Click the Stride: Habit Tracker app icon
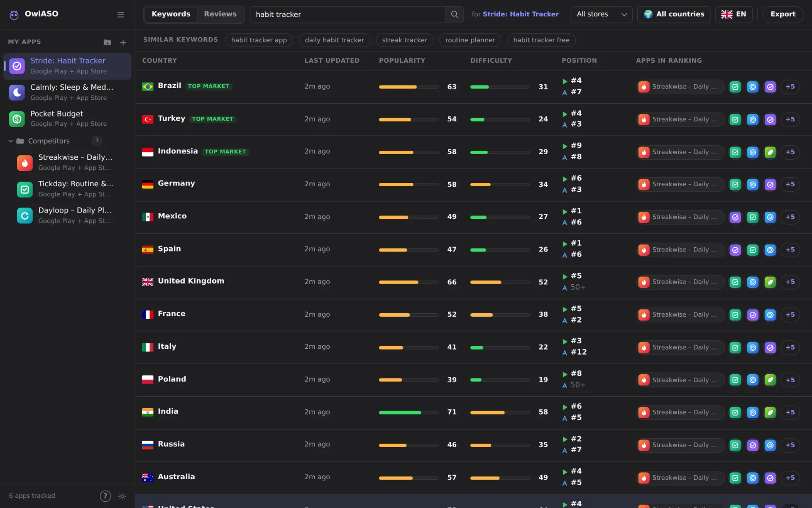The width and height of the screenshot is (812, 508). coord(17,66)
